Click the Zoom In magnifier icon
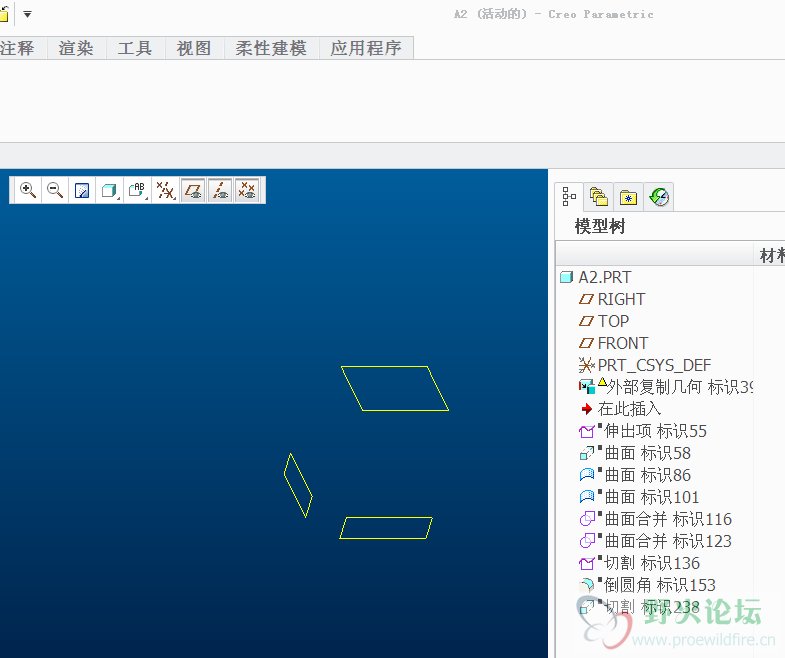 pos(28,190)
